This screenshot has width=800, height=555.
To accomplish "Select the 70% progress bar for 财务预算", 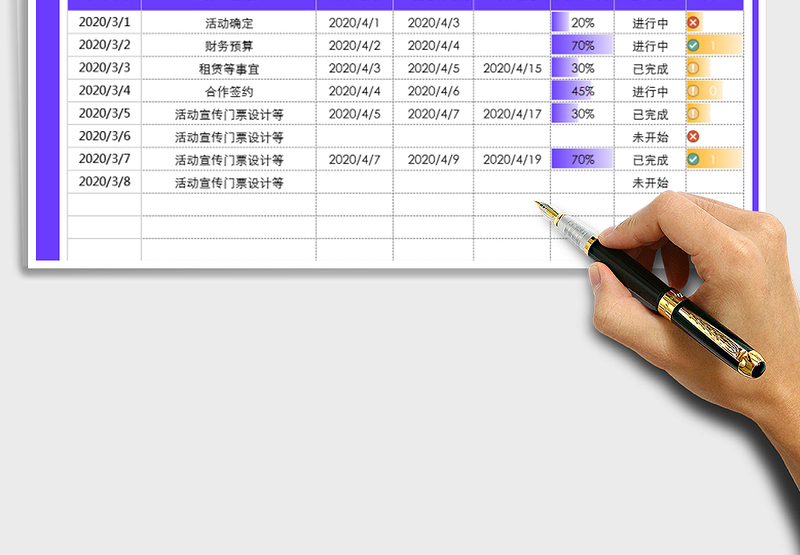I will [x=582, y=45].
